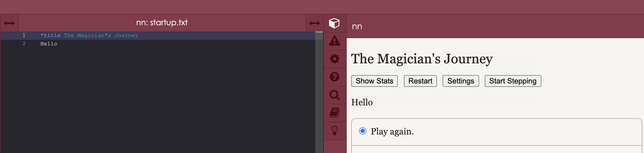
Task: Click the 'nn: startup.txt' editor title
Action: pos(162,23)
